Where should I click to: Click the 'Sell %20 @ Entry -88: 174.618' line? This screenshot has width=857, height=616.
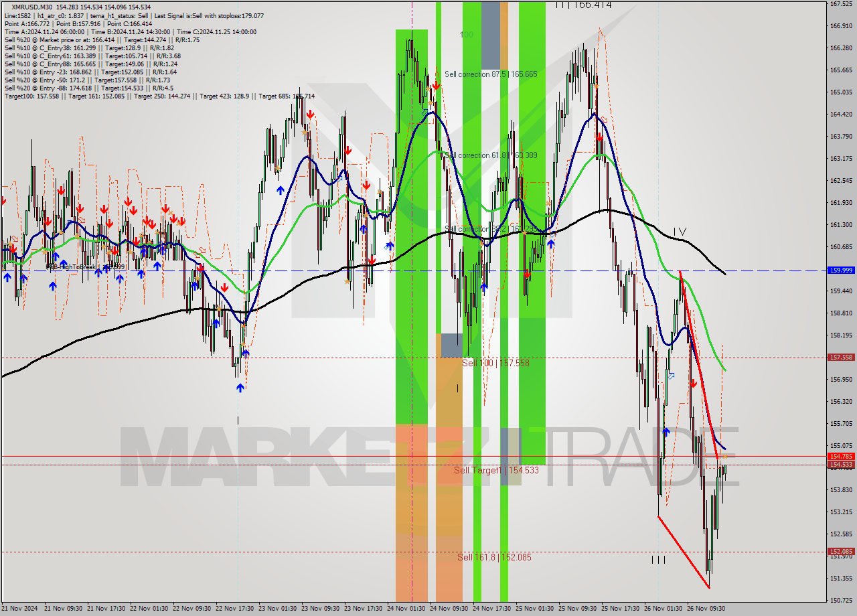pos(89,88)
